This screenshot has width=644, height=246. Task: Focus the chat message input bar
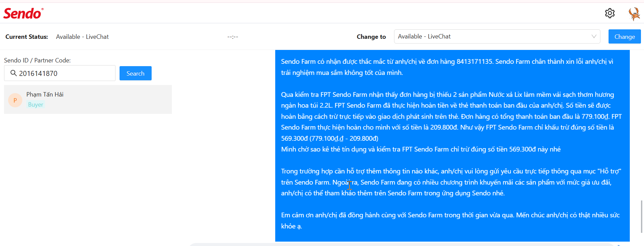click(x=402, y=244)
